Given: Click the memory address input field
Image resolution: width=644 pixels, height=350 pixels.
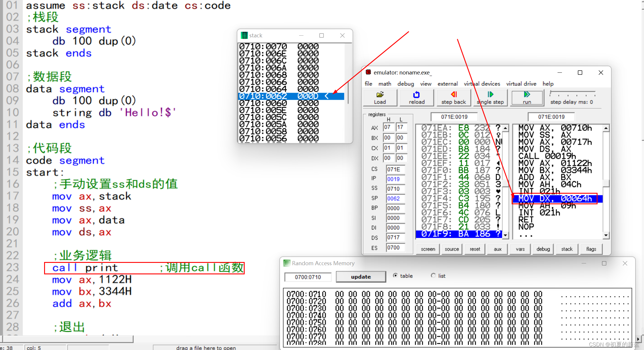Looking at the screenshot, I should (x=308, y=277).
